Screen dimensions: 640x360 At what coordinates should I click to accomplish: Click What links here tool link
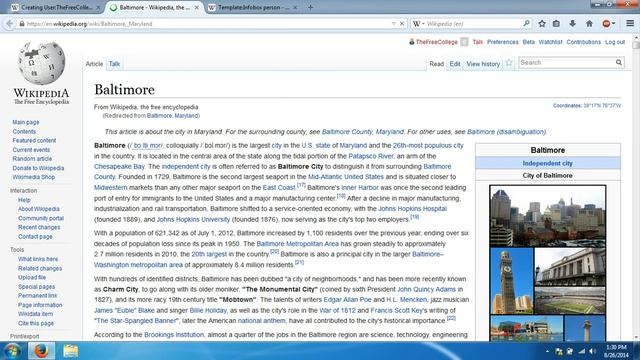(38, 259)
